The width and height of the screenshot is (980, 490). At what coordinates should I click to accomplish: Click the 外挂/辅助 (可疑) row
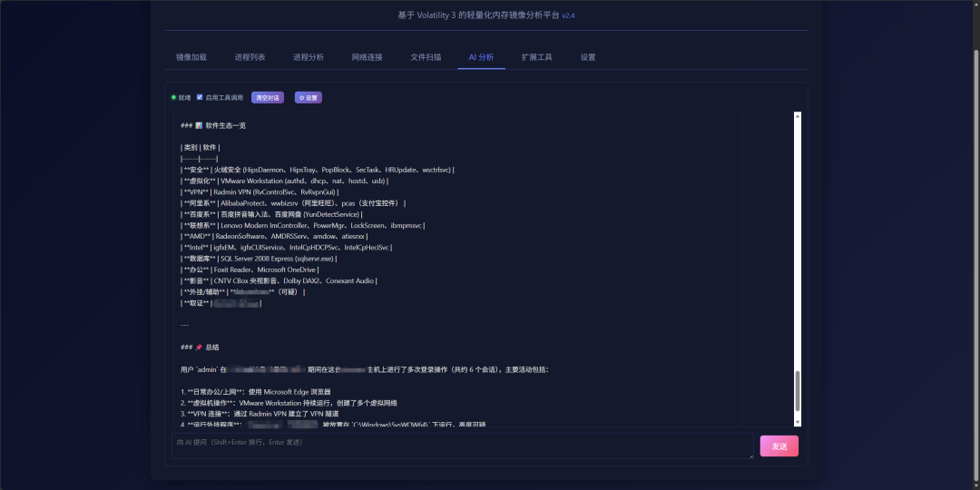click(242, 292)
